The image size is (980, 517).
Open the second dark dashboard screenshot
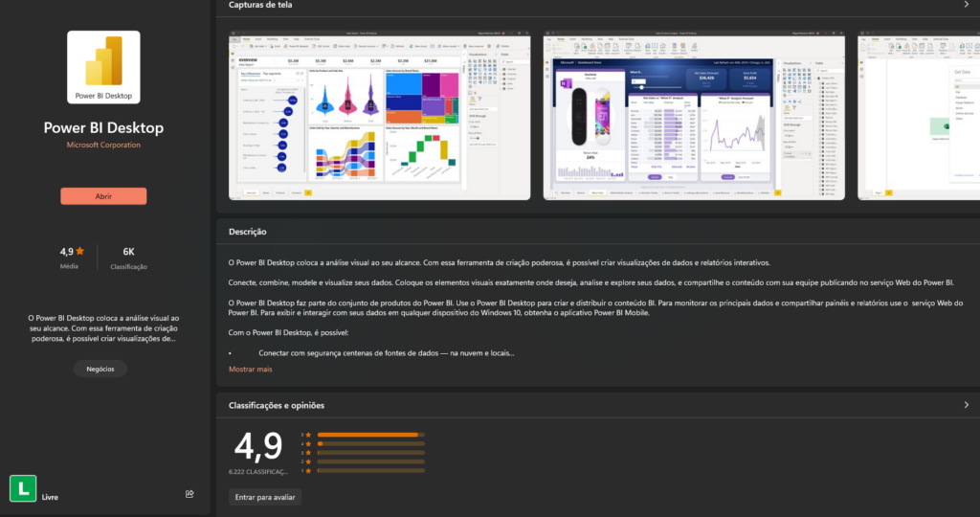[x=694, y=115]
